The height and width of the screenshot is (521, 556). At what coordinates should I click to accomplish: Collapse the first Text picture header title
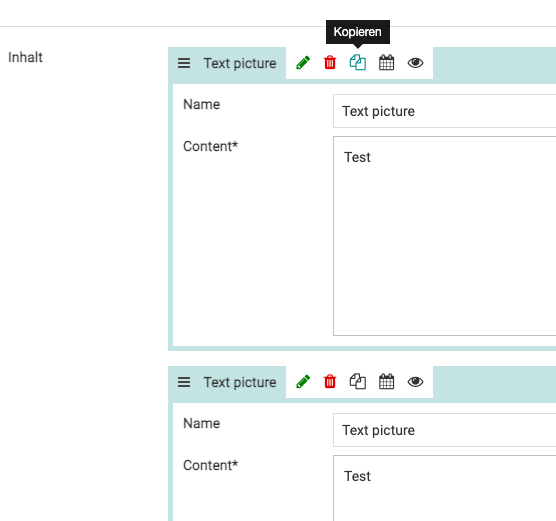pos(240,63)
